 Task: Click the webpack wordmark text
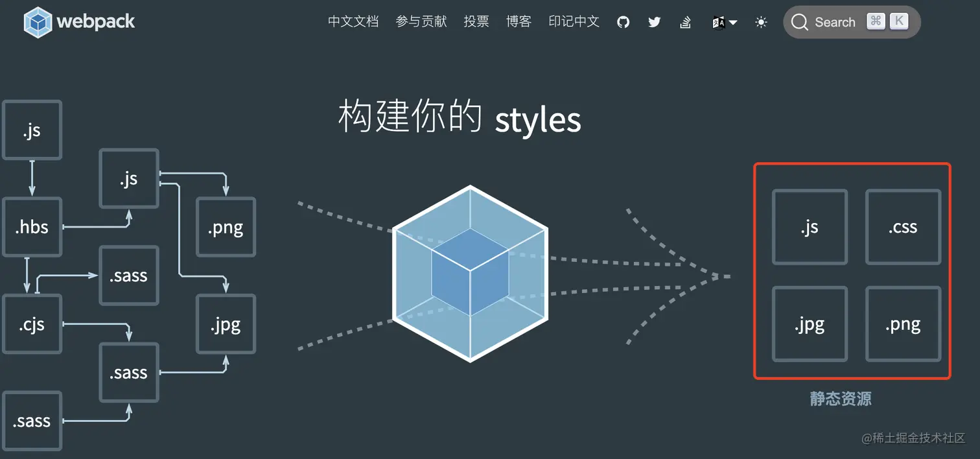96,21
